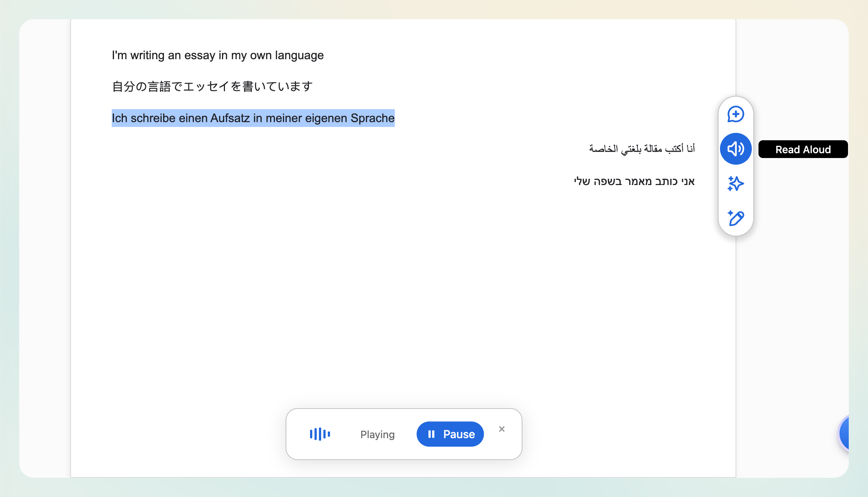Click the Hebrew text line

634,181
